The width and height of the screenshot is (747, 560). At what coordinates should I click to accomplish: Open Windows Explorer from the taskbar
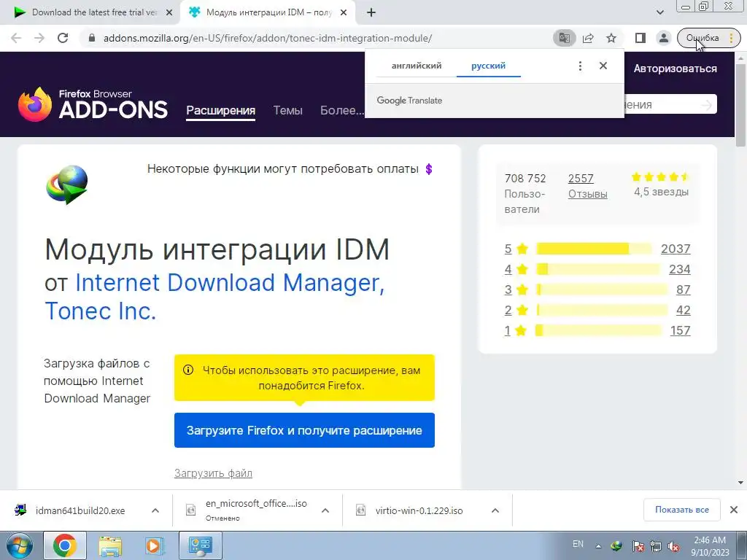[110, 545]
